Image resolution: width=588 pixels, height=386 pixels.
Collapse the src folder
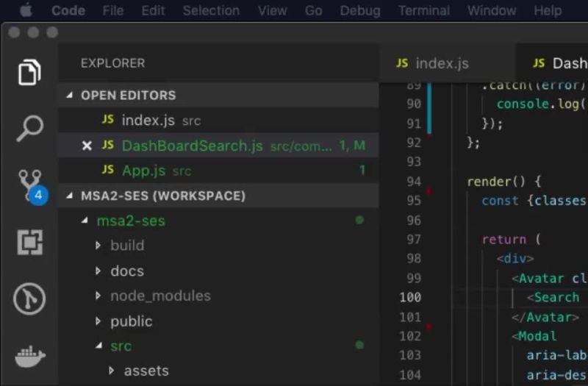(99, 346)
